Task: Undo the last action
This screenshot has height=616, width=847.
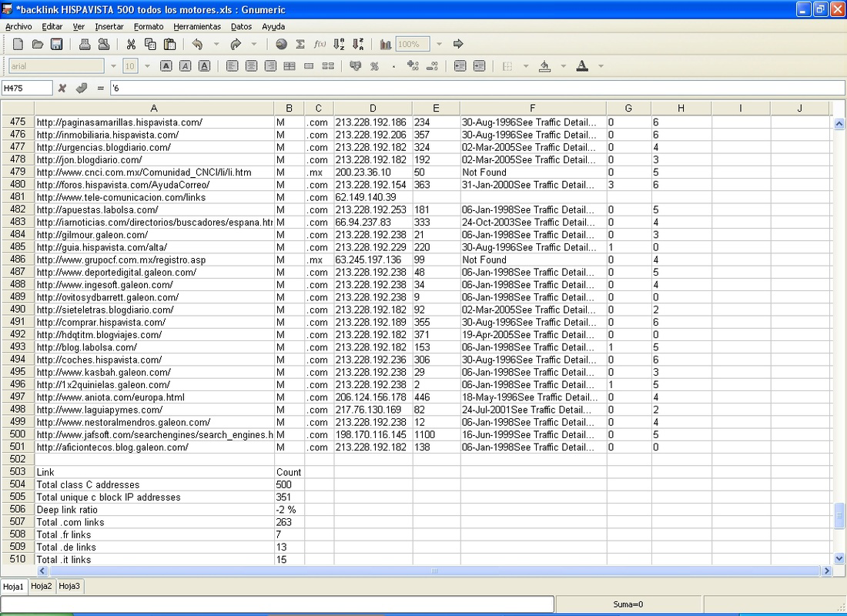Action: coord(197,45)
